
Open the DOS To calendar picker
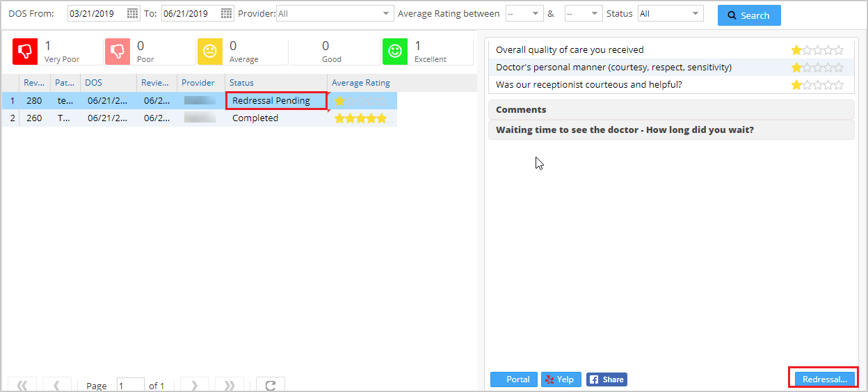click(x=226, y=14)
